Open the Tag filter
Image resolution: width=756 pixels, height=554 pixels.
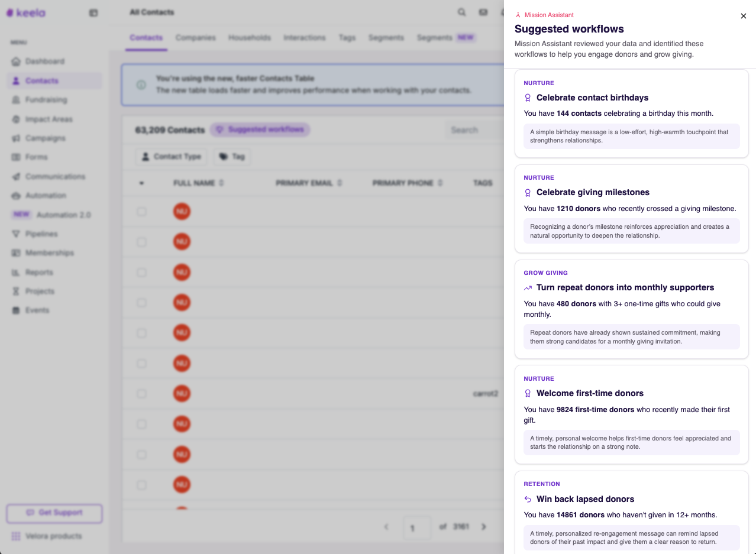tap(232, 157)
